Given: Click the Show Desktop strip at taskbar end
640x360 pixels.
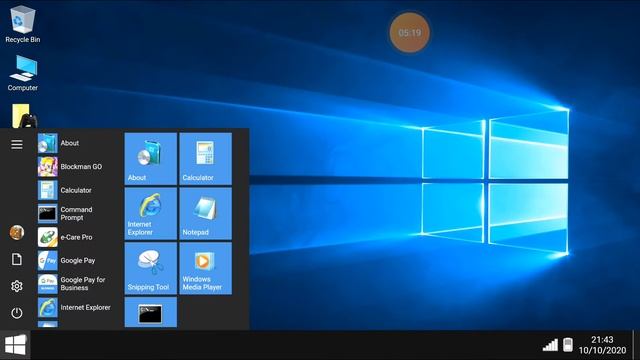Looking at the screenshot, I should click(636, 345).
